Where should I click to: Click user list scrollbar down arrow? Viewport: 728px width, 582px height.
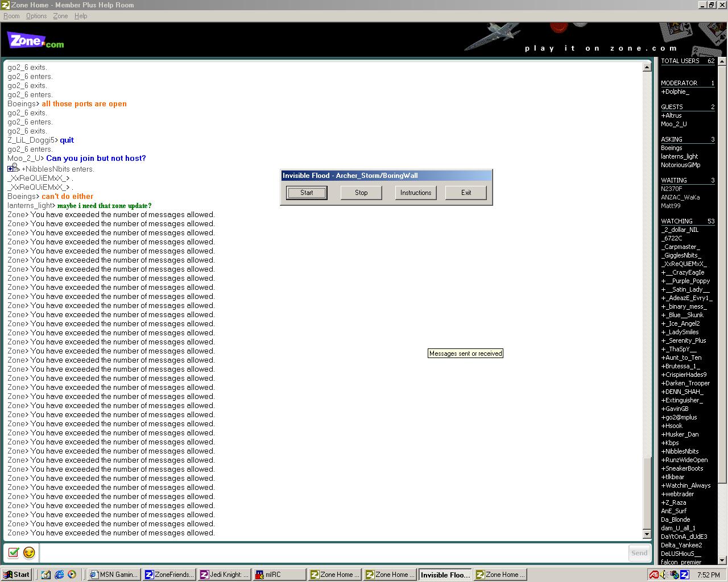(722, 560)
